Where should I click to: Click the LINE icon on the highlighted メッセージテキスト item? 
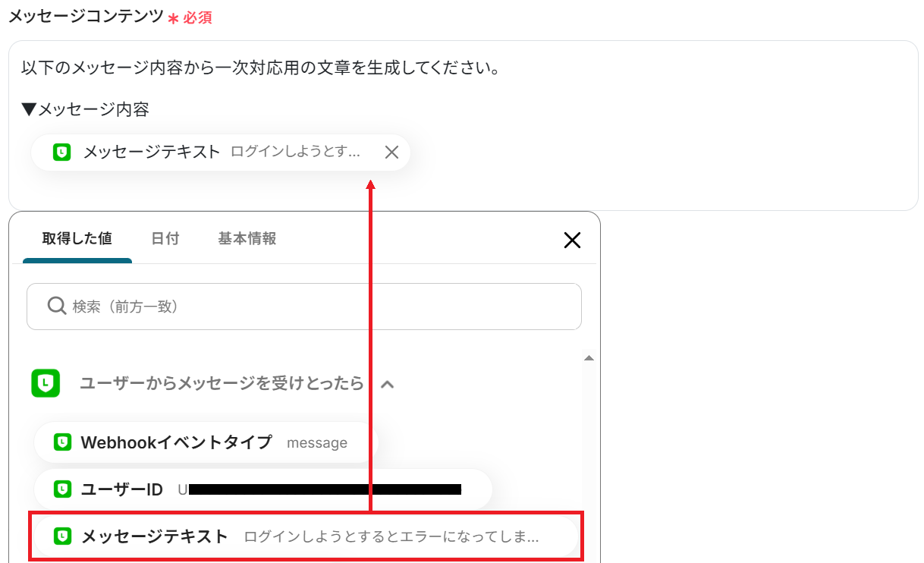63,536
